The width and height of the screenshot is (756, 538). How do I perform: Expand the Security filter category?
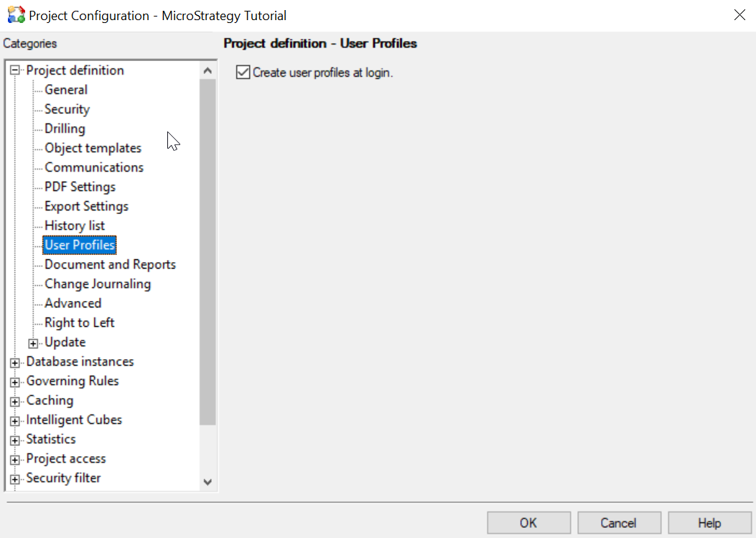[15, 478]
